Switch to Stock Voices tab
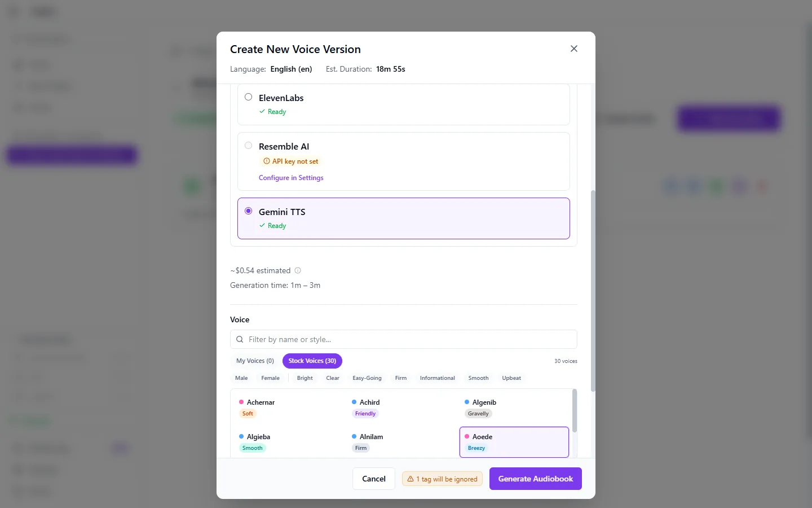The height and width of the screenshot is (508, 812). coord(312,361)
